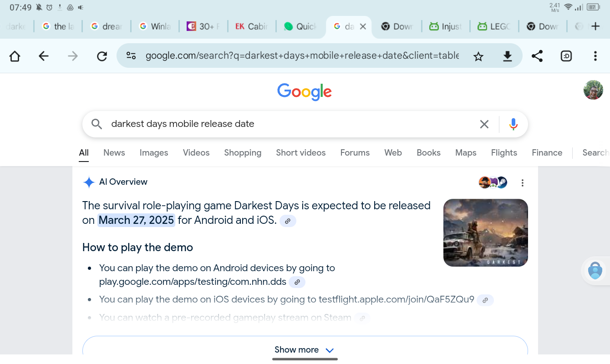This screenshot has width=610, height=364.
Task: Share the page via share icon
Action: (537, 56)
